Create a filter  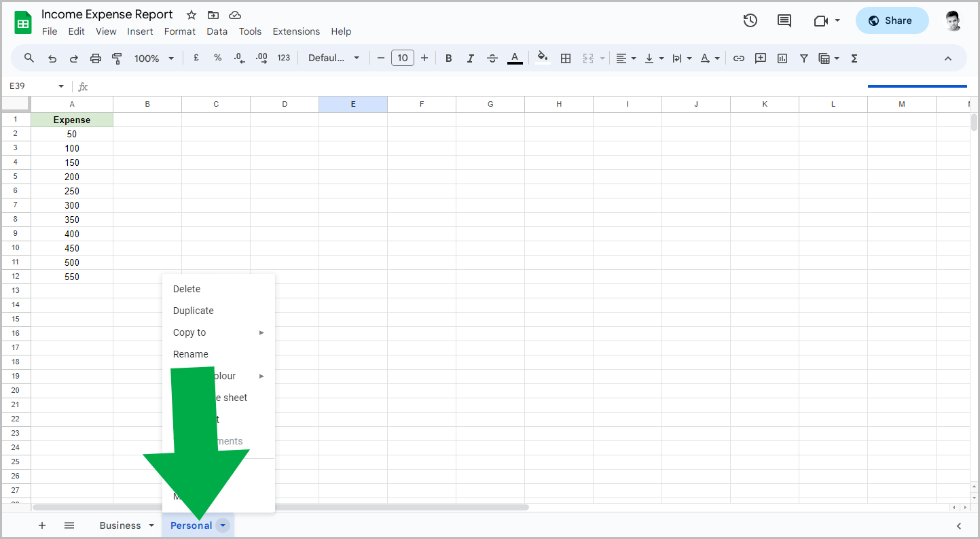pyautogui.click(x=804, y=58)
